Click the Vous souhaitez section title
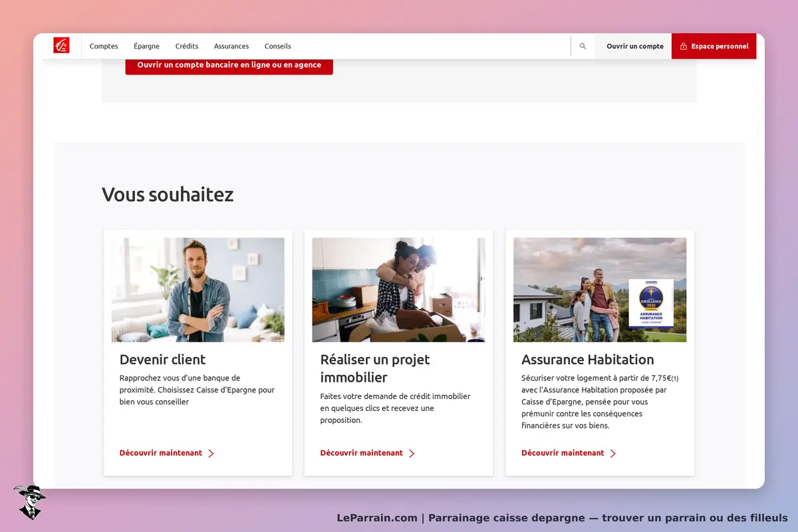 (x=168, y=195)
